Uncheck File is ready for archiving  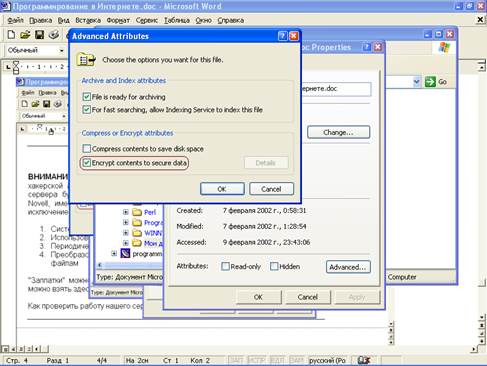coord(87,97)
